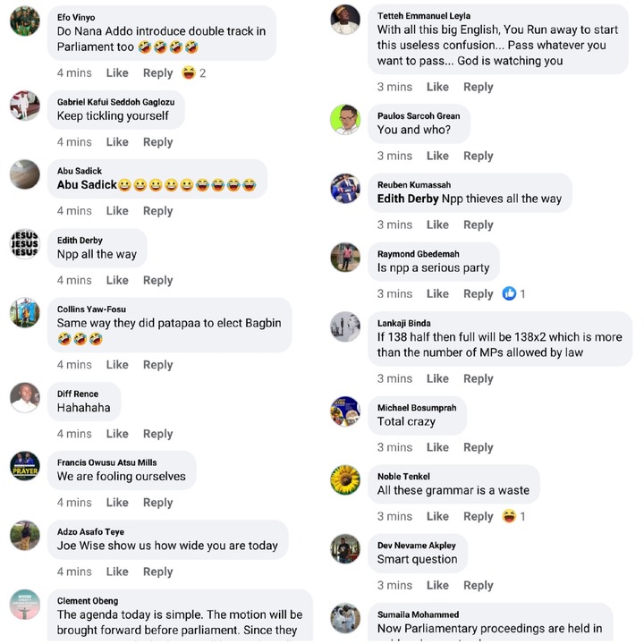Image resolution: width=644 pixels, height=644 pixels.
Task: Click 3 mins timestamp on Dev Nevame Akpley's comment
Action: click(394, 585)
